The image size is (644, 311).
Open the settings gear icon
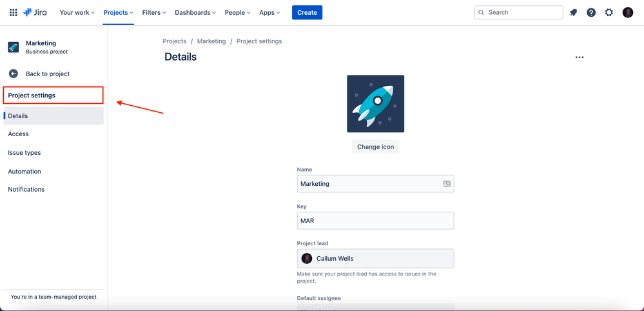point(609,12)
